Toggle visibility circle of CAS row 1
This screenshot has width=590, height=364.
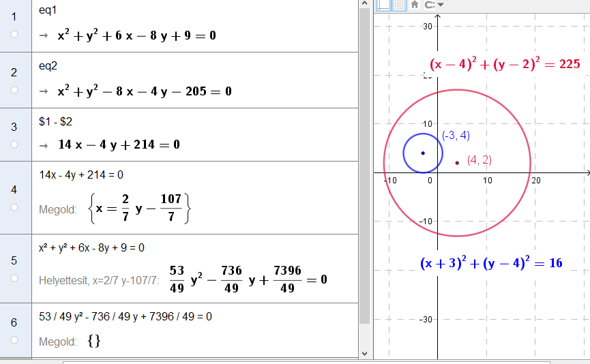pos(15,33)
